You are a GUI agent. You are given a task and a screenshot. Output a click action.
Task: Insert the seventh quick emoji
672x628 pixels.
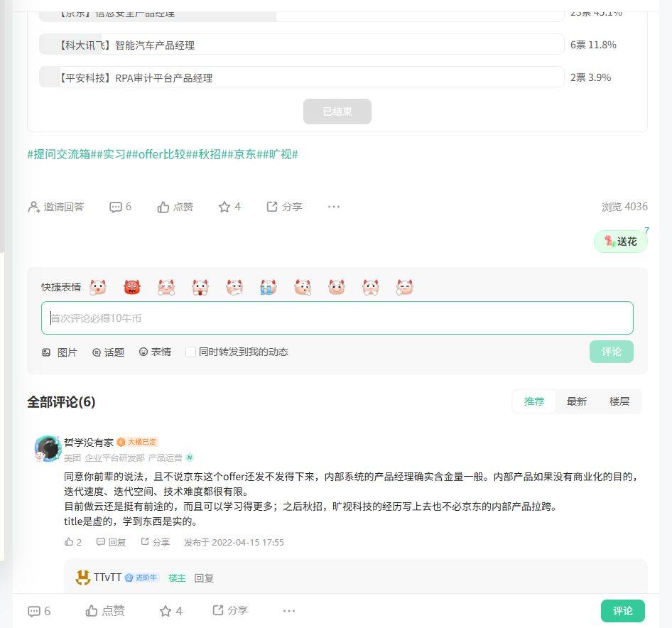[303, 287]
